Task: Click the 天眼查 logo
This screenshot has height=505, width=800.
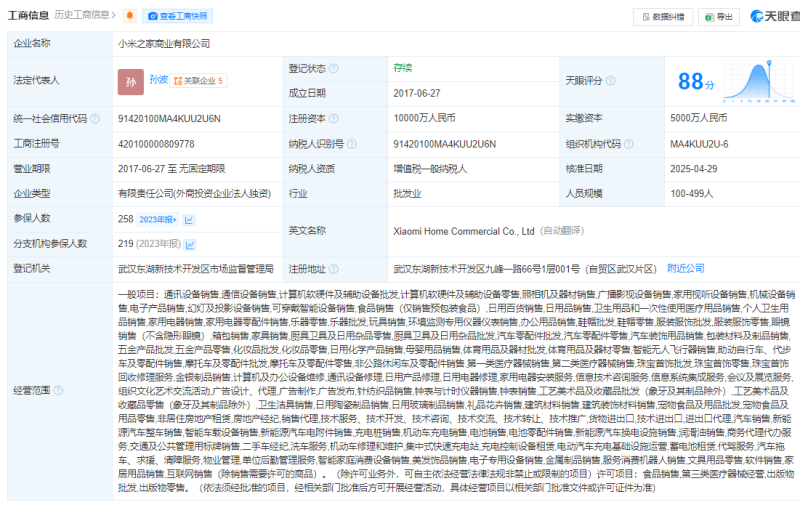Action: point(774,16)
